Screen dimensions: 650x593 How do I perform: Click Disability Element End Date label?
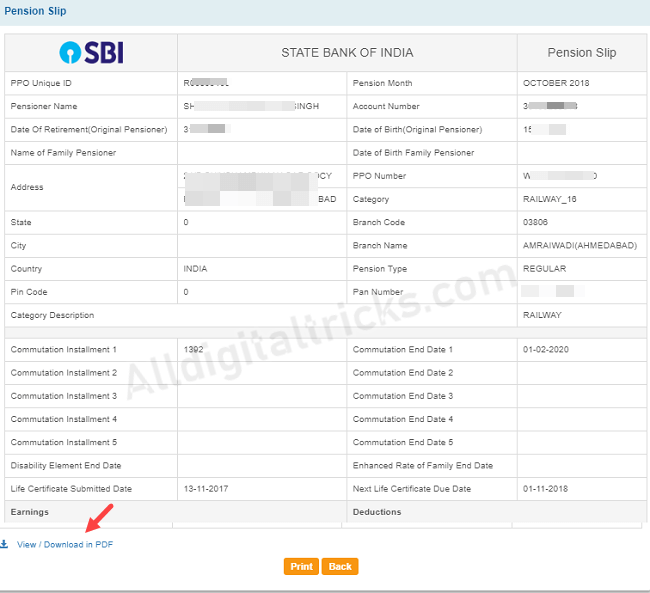pyautogui.click(x=66, y=466)
